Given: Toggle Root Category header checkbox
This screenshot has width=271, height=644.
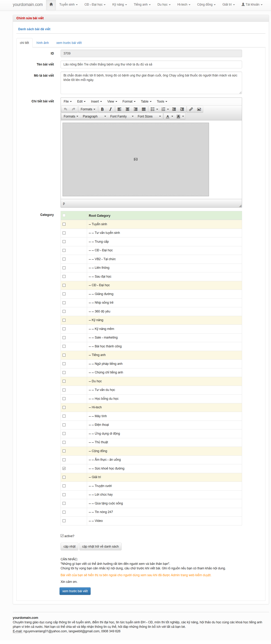Looking at the screenshot, I should coord(64,215).
